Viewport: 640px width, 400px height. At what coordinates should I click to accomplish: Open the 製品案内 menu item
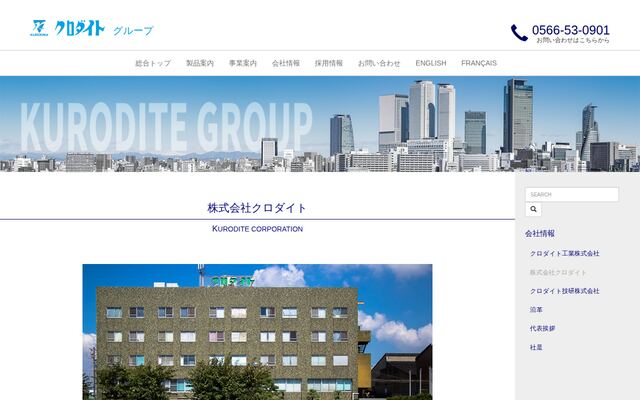[200, 63]
